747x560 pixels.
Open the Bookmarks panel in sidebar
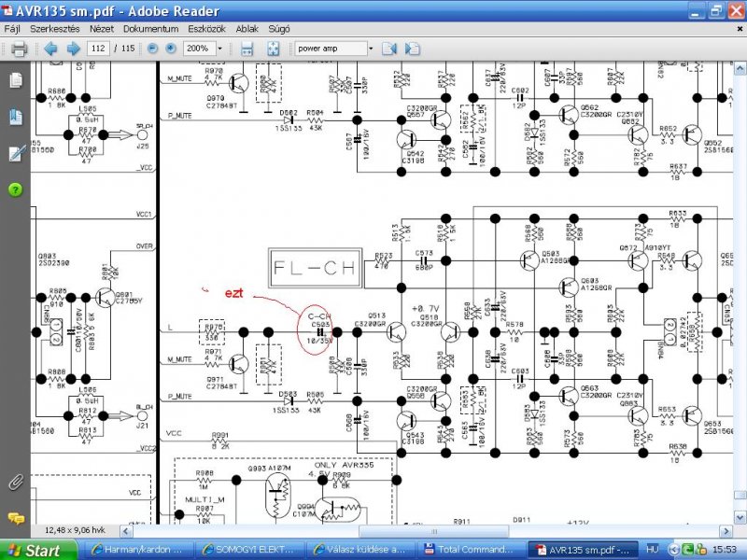[x=15, y=117]
